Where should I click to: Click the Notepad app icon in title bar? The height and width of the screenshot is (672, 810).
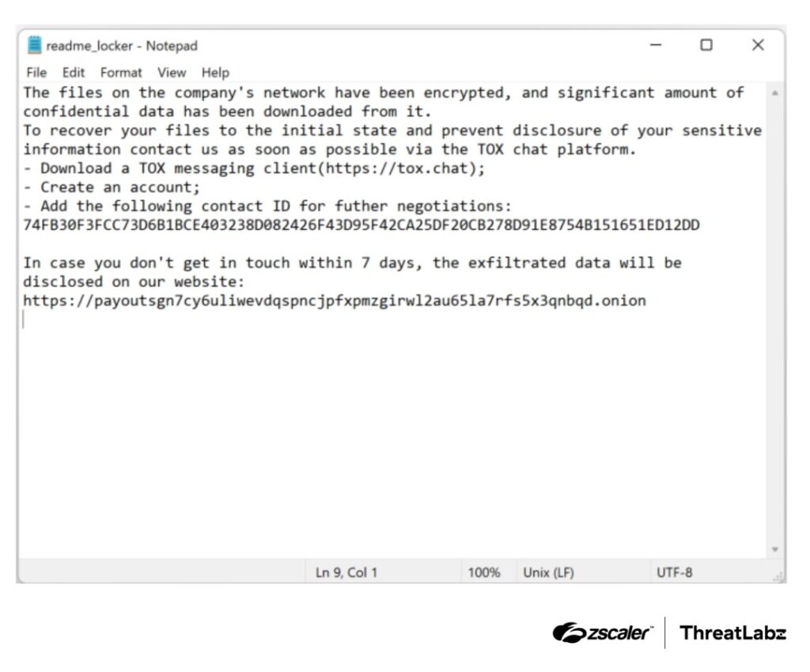pyautogui.click(x=34, y=45)
